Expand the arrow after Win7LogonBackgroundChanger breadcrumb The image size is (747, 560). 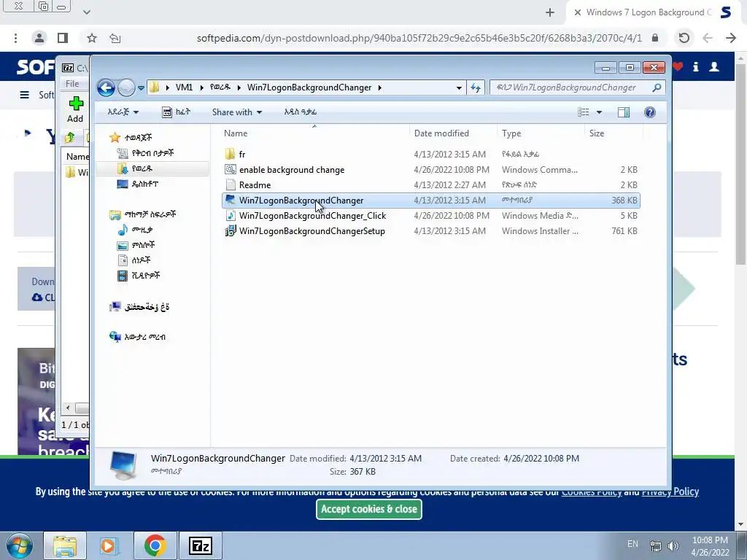[x=379, y=87]
